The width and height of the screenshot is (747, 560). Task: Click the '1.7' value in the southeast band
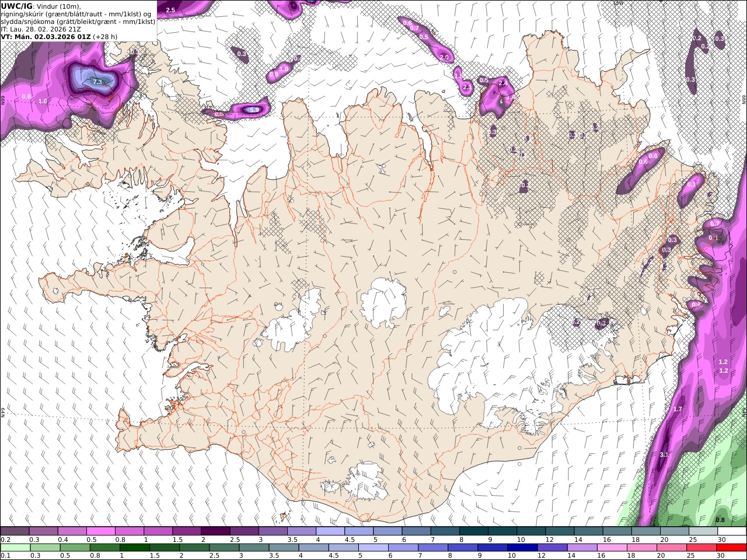(678, 409)
